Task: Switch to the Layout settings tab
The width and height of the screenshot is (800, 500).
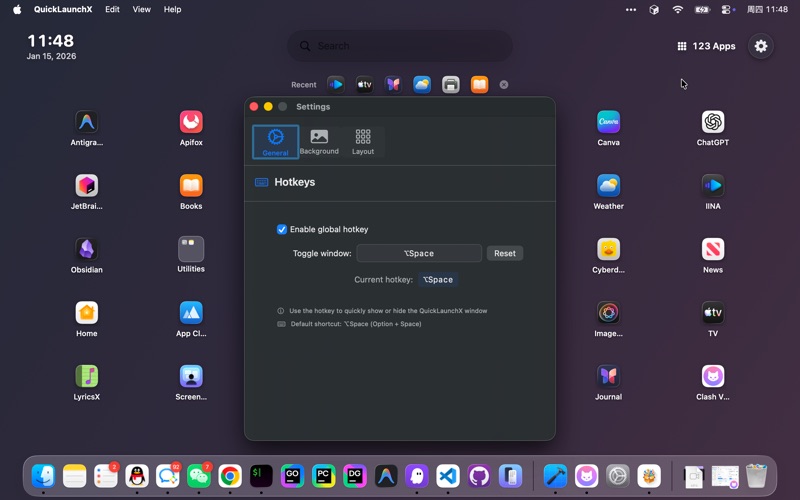Action: (363, 141)
